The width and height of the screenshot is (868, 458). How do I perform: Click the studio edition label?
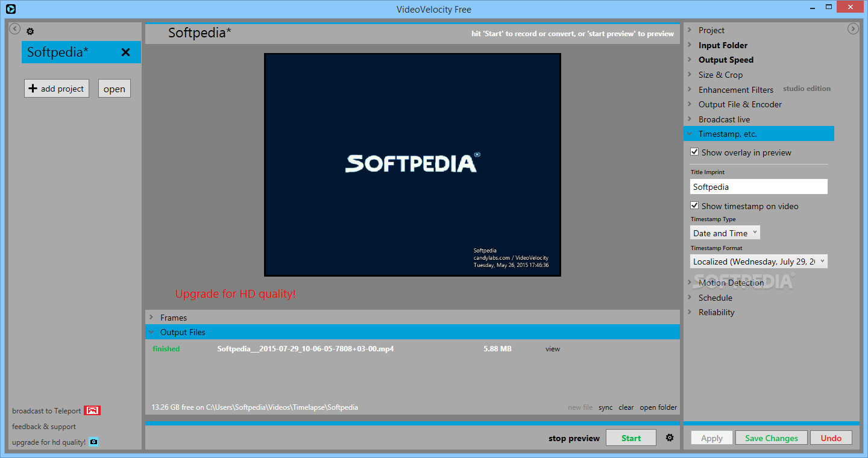pyautogui.click(x=807, y=89)
